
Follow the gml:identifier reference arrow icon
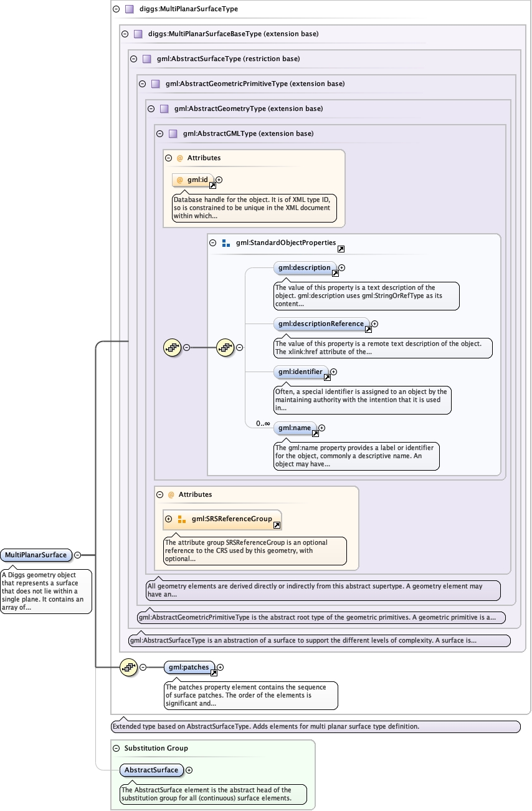coord(327,378)
